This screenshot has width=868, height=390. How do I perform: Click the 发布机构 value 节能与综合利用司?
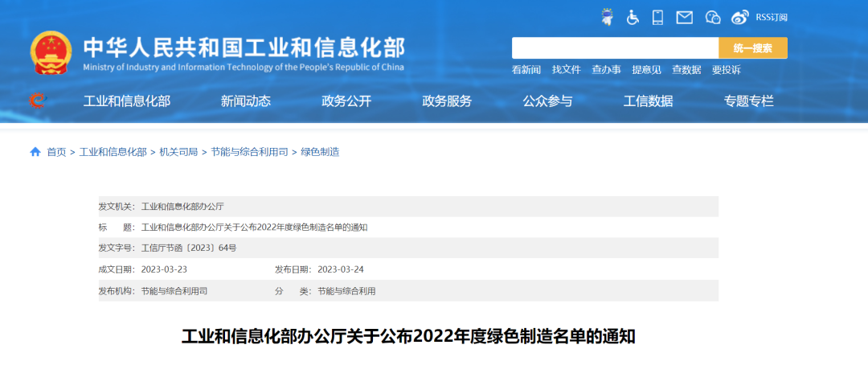[174, 291]
